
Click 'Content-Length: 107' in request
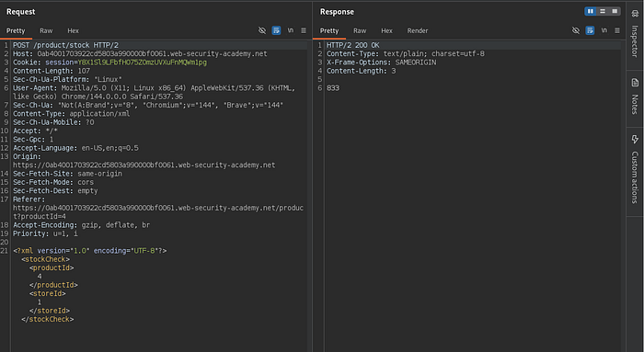pyautogui.click(x=52, y=71)
